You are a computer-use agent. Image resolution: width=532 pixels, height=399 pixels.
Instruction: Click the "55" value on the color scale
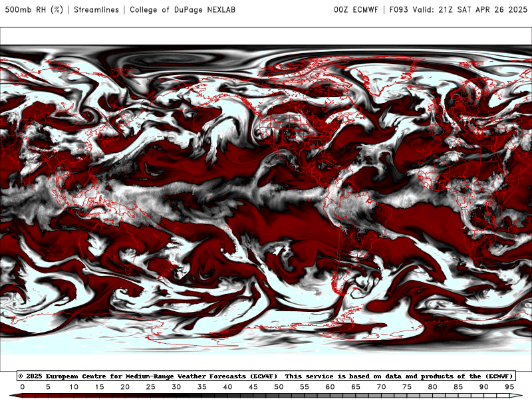tap(305, 387)
